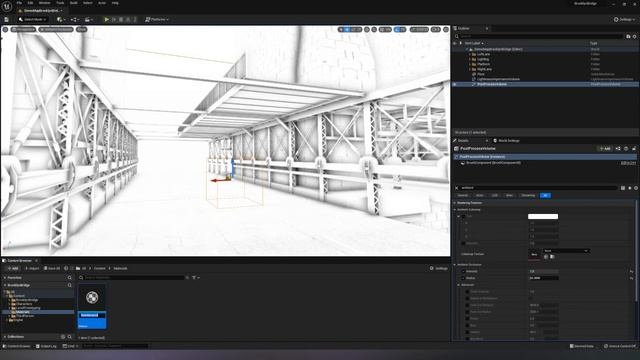
Task: Click the Outliner search field
Action: [x=539, y=36]
